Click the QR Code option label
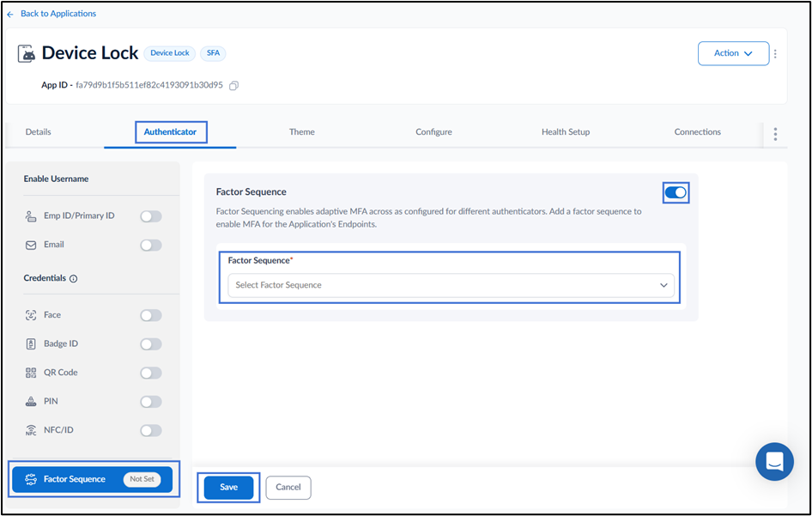Image resolution: width=812 pixels, height=516 pixels. [61, 373]
